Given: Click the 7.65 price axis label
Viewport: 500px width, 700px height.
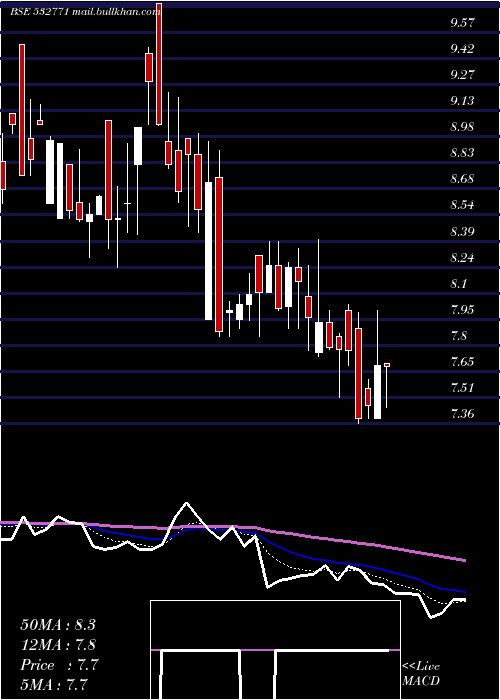Looking at the screenshot, I should pos(462,362).
